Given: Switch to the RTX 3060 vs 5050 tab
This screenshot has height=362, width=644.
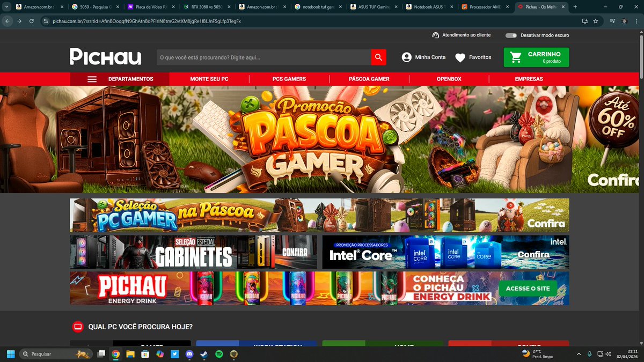Looking at the screenshot, I should (x=206, y=7).
